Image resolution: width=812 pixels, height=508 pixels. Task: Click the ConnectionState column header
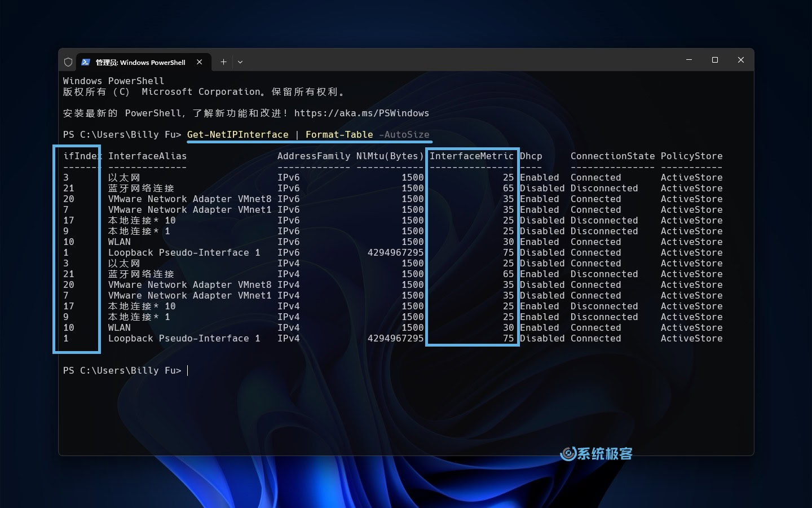(x=612, y=156)
